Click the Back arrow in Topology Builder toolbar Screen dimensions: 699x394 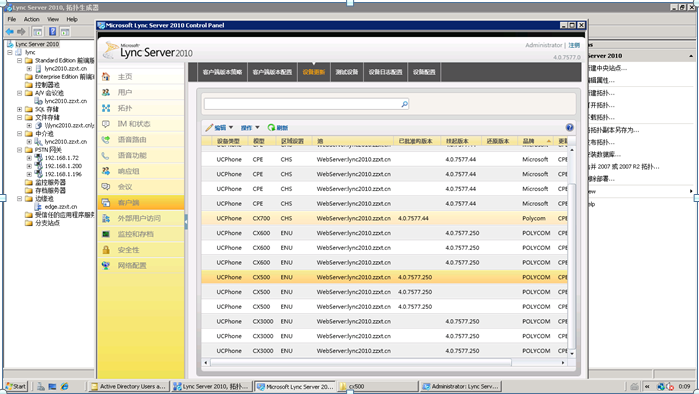[10, 32]
